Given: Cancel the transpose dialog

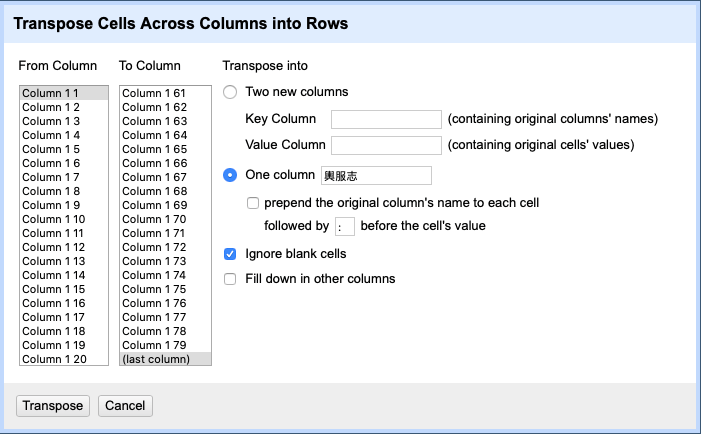Looking at the screenshot, I should [x=125, y=406].
